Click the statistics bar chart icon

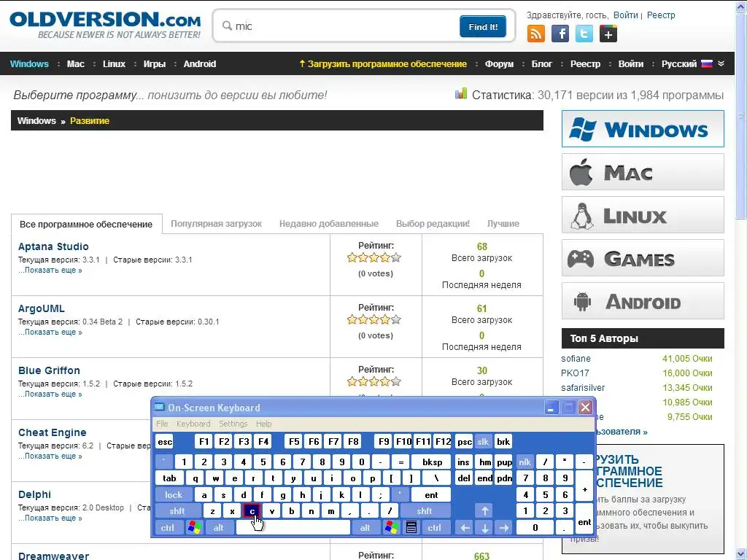point(461,94)
